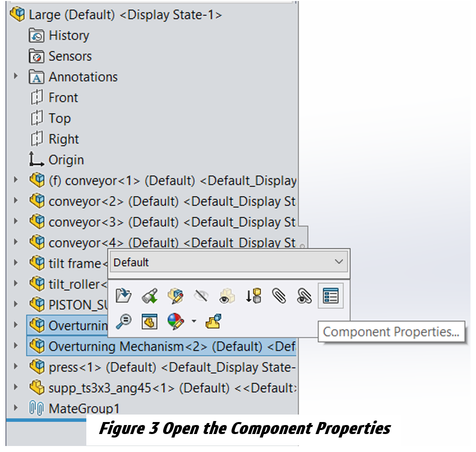Image resolution: width=476 pixels, height=452 pixels.
Task: Expand the Annotations folder in the tree
Action: click(x=15, y=76)
